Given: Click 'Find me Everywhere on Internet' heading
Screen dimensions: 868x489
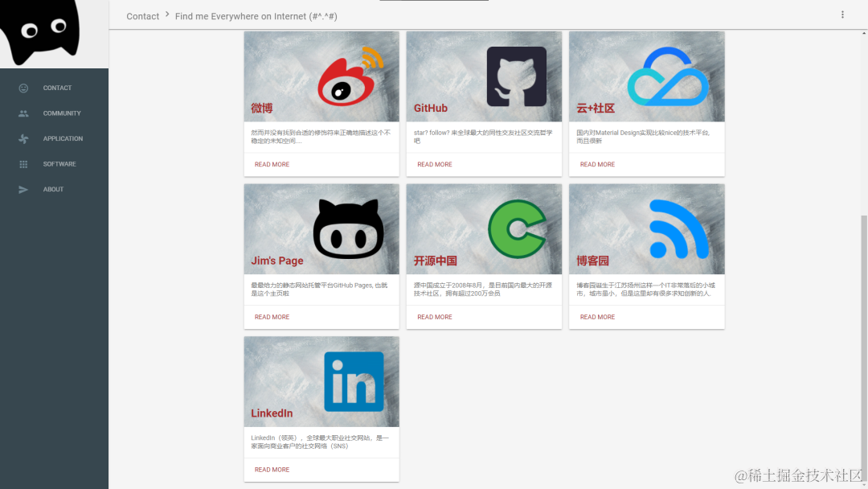Looking at the screenshot, I should click(x=256, y=17).
